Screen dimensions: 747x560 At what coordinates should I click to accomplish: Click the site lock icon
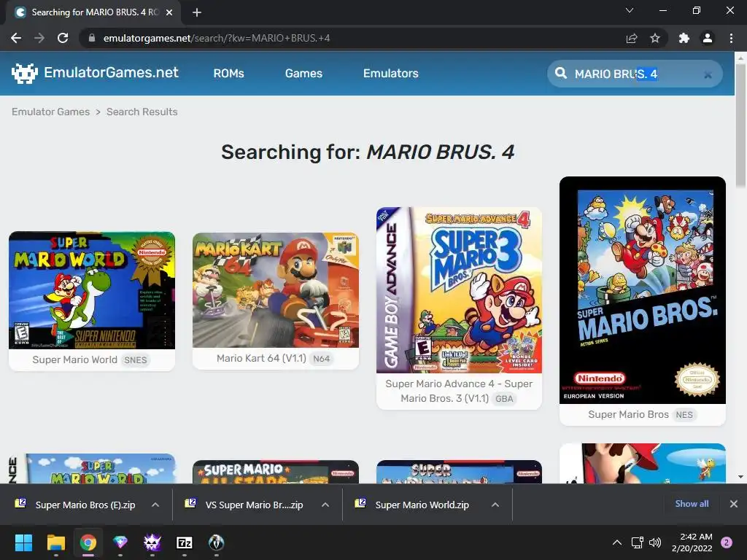[92, 38]
